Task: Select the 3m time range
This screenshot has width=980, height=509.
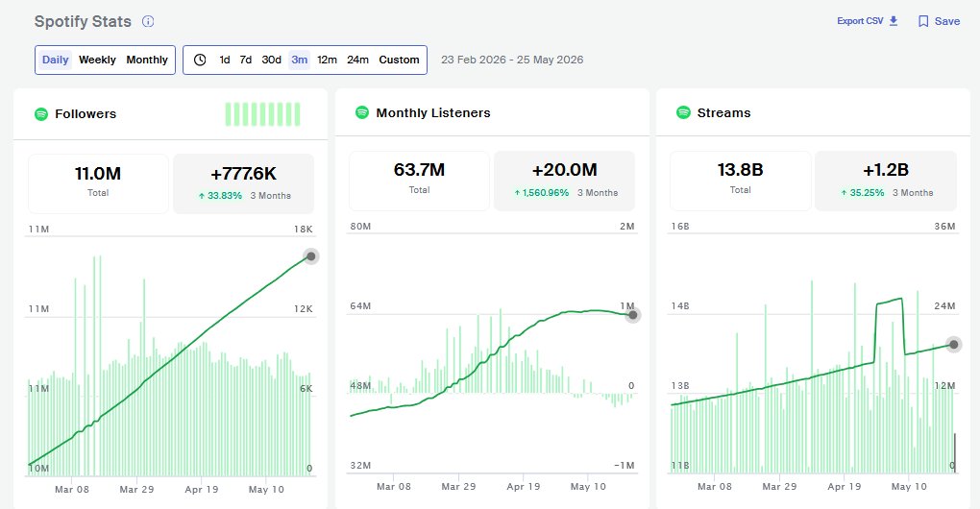Action: click(x=300, y=60)
